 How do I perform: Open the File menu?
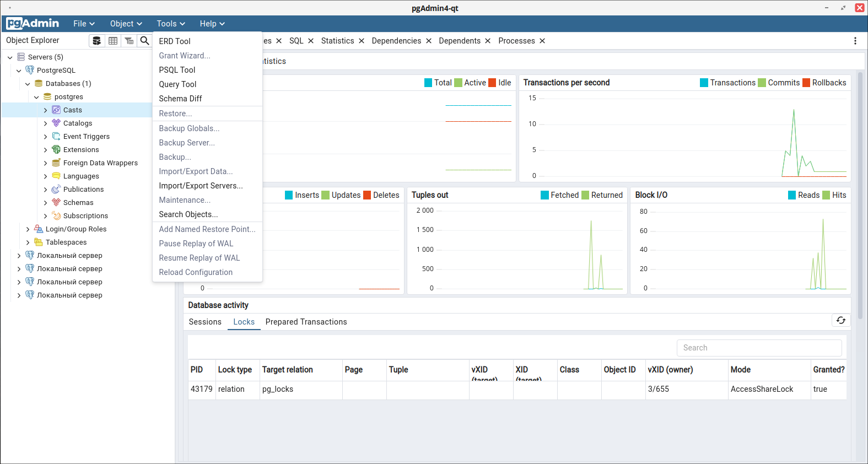84,24
